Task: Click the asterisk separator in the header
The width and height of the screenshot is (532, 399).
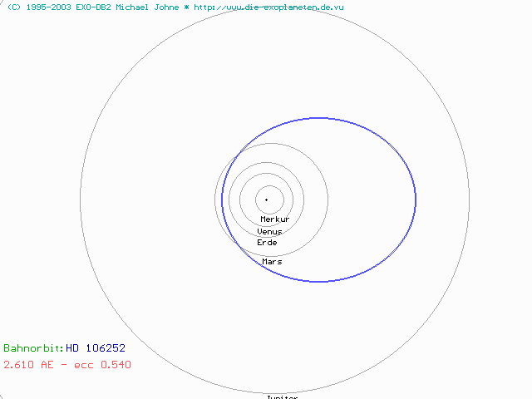Action: 187,7
